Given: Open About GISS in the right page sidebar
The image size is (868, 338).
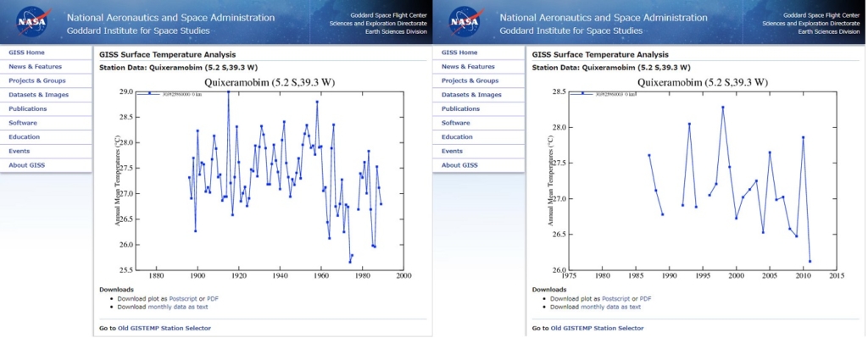Looking at the screenshot, I should pyautogui.click(x=459, y=165).
